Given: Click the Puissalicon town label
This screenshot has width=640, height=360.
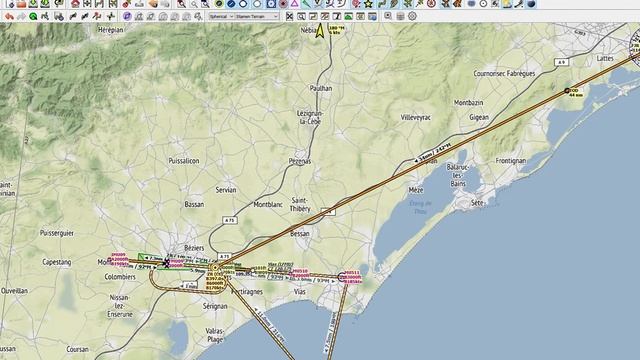Looking at the screenshot, I should 184,161.
